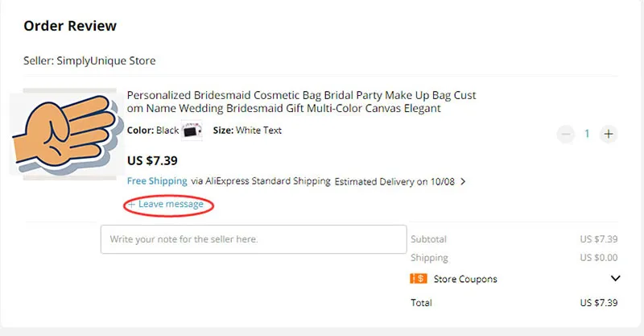This screenshot has width=644, height=336.
Task: Increase quantity with the plus button
Action: click(609, 134)
